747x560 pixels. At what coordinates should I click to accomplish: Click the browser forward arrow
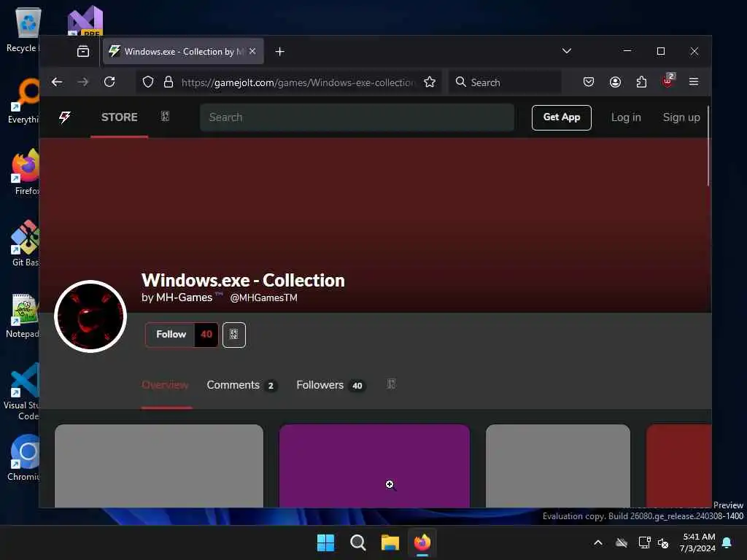(x=83, y=82)
